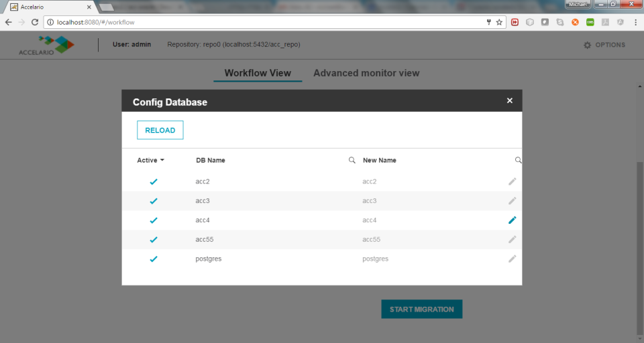This screenshot has height=343, width=644.
Task: Select the acc2 DB name cell
Action: click(x=203, y=182)
